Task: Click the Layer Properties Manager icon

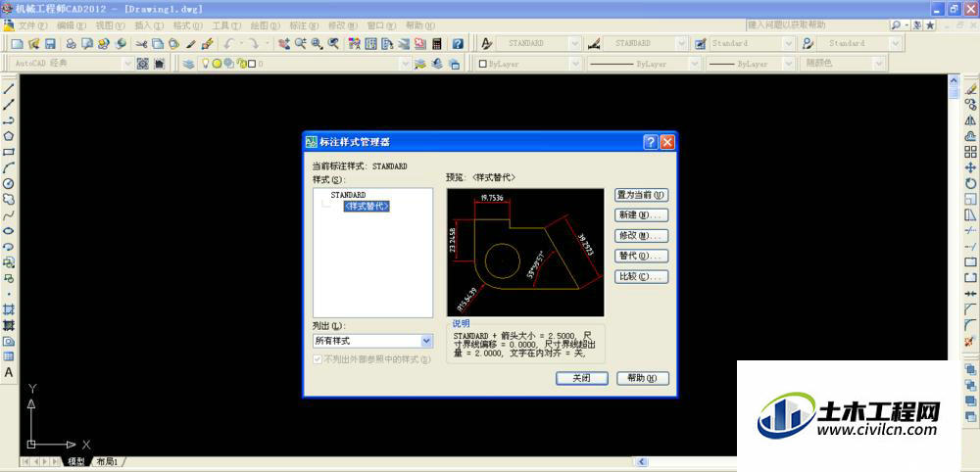Action: click(x=188, y=63)
